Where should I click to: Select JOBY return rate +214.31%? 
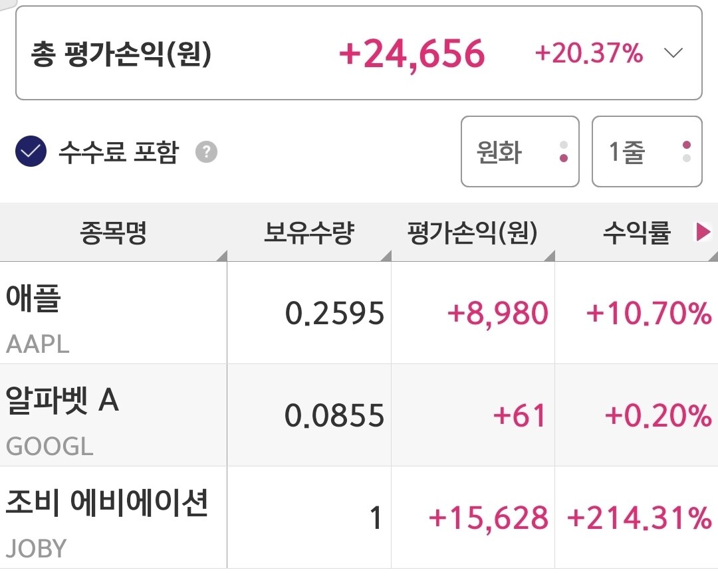tap(640, 518)
